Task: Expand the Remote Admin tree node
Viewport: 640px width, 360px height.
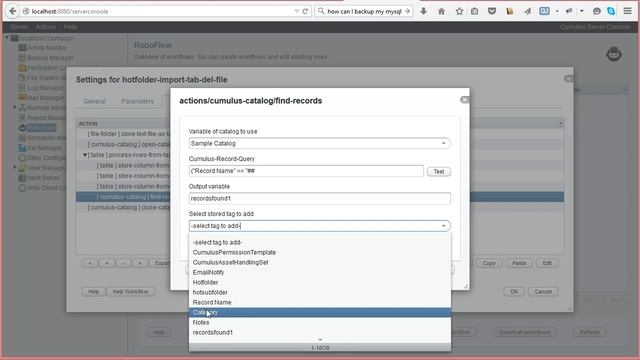Action: coord(15,107)
